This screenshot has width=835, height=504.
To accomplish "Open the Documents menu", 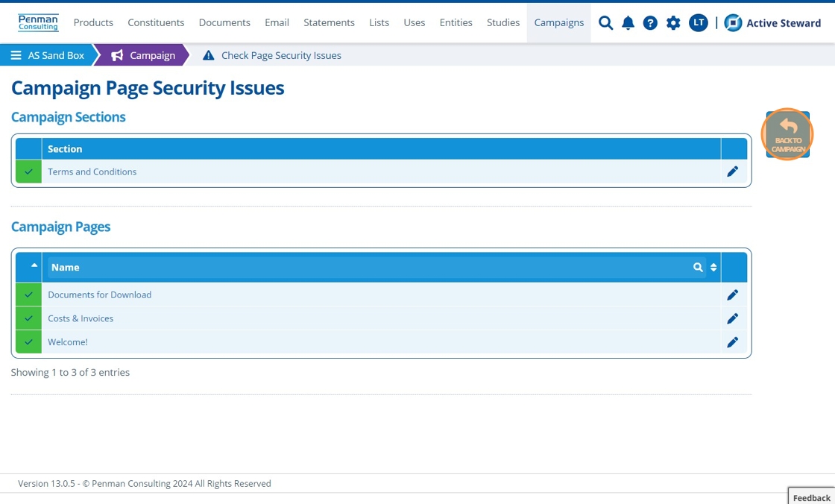I will pos(224,23).
